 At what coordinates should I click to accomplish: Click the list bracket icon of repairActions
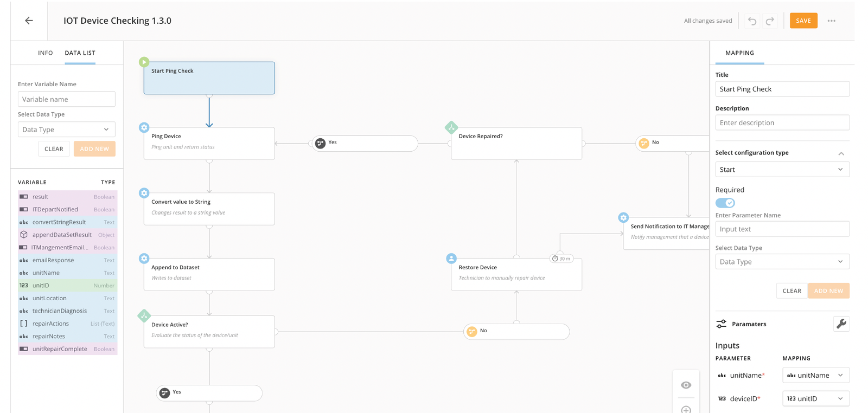[x=24, y=324]
